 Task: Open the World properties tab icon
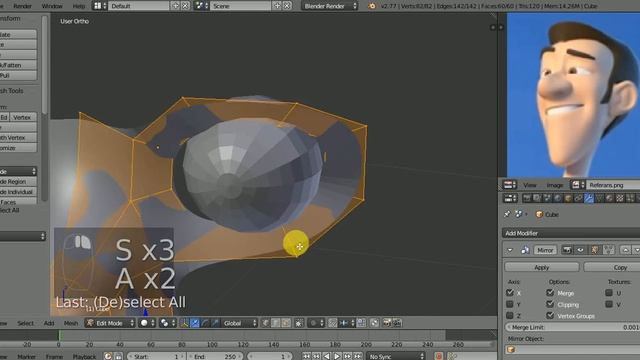coord(558,198)
